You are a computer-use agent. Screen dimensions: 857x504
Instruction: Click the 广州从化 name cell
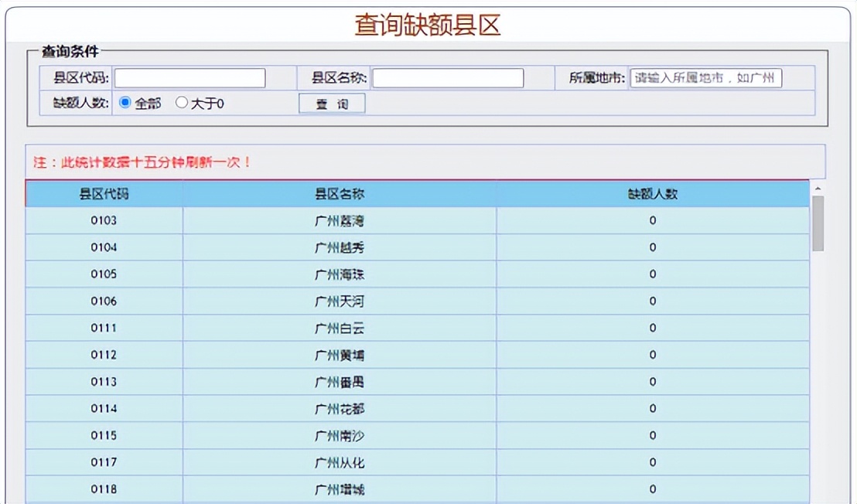click(340, 462)
